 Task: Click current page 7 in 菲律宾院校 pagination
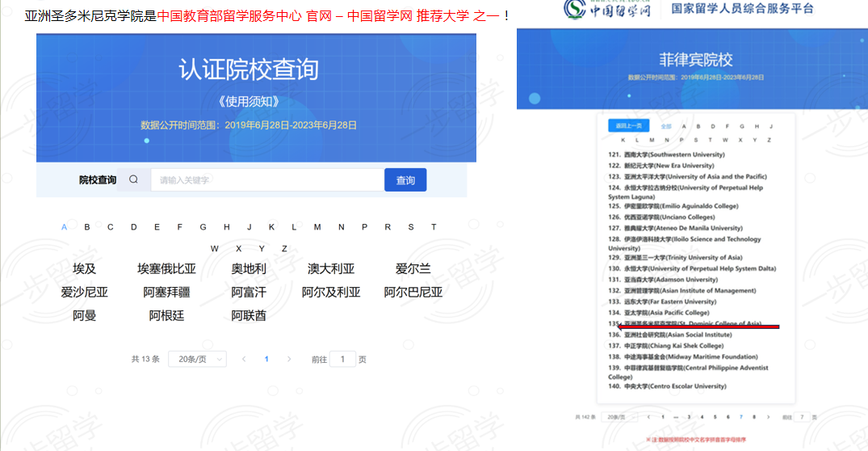[x=740, y=417]
